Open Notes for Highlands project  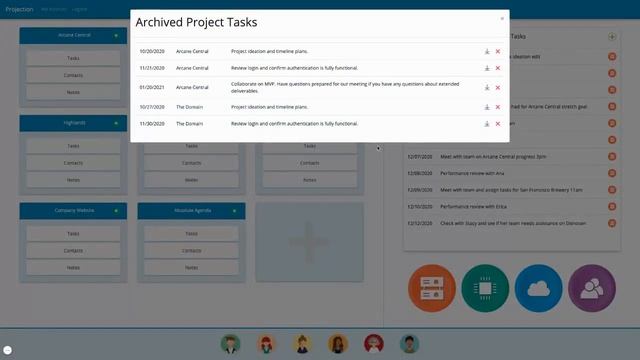73,180
